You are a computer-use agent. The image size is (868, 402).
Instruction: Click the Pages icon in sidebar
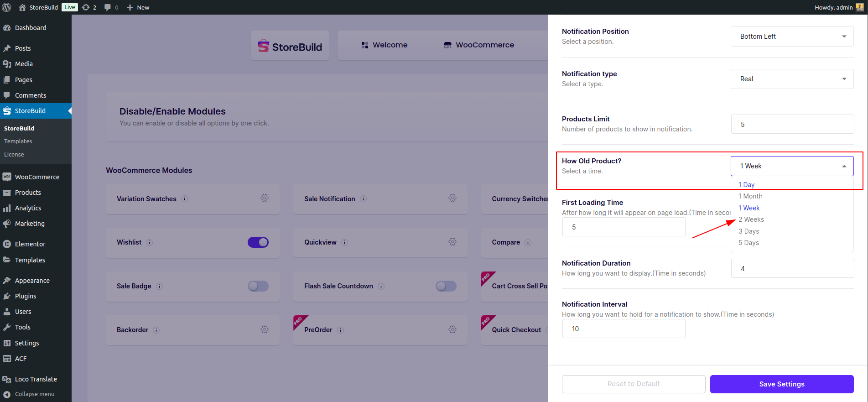(x=7, y=80)
